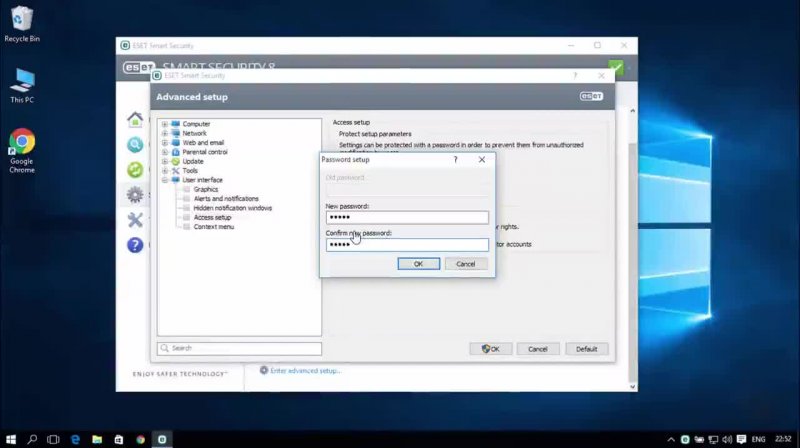Open the Windows Start menu

(x=11, y=439)
